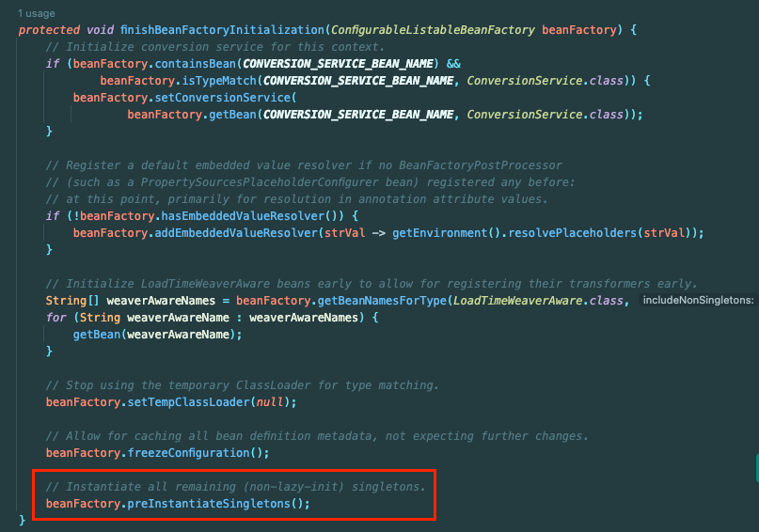Select the addEmbeddedValueResolver call
The image size is (759, 532).
pyautogui.click(x=236, y=233)
